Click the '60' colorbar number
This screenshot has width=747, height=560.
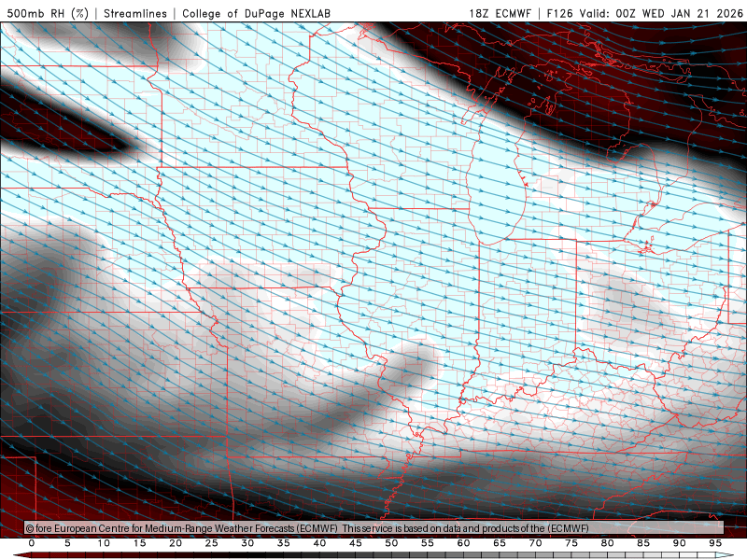[463, 543]
